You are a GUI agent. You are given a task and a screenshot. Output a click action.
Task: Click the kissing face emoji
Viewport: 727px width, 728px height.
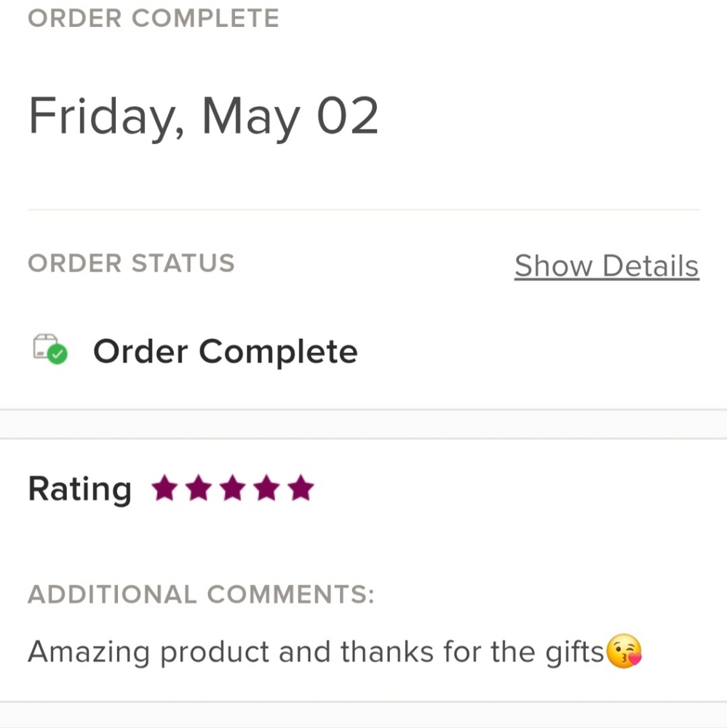point(624,651)
